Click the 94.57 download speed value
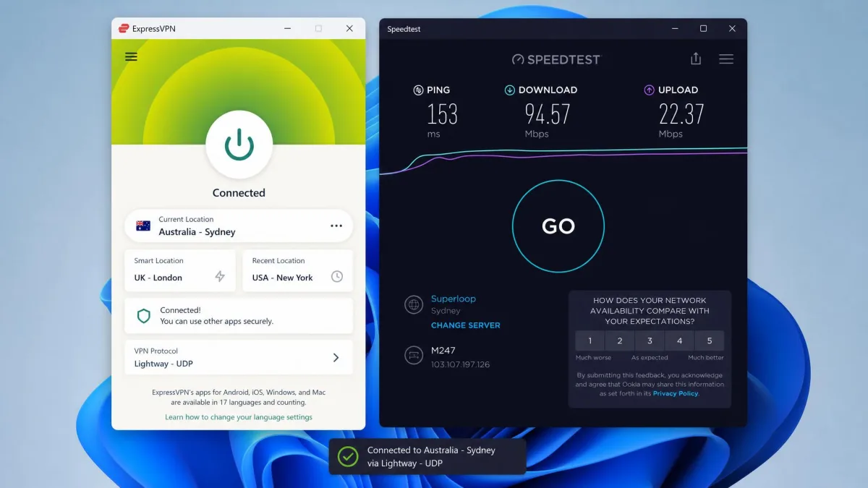The image size is (868, 488). (x=548, y=114)
